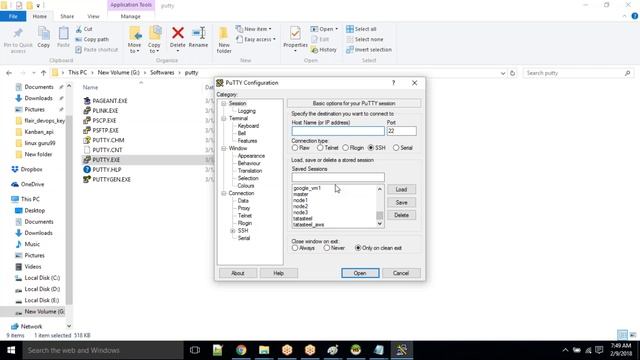Viewport: 640px width, 360px height.
Task: Click the Open button in PuTTY
Action: 360,273
